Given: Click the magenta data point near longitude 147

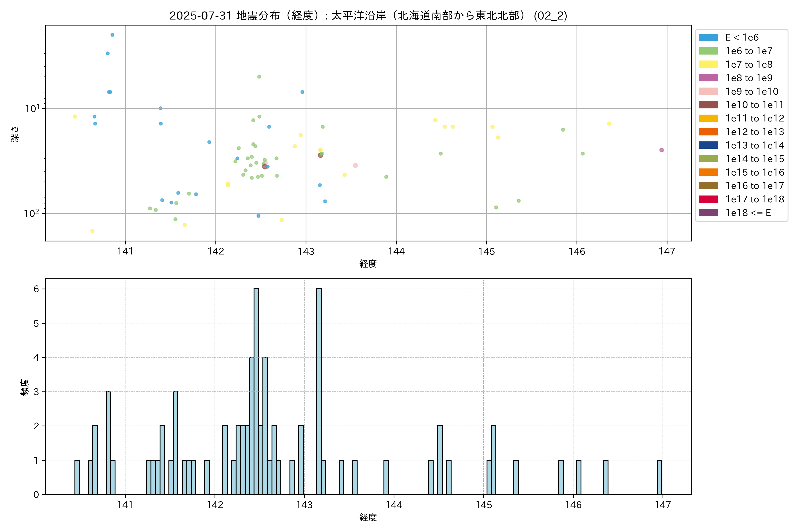Looking at the screenshot, I should tap(661, 150).
